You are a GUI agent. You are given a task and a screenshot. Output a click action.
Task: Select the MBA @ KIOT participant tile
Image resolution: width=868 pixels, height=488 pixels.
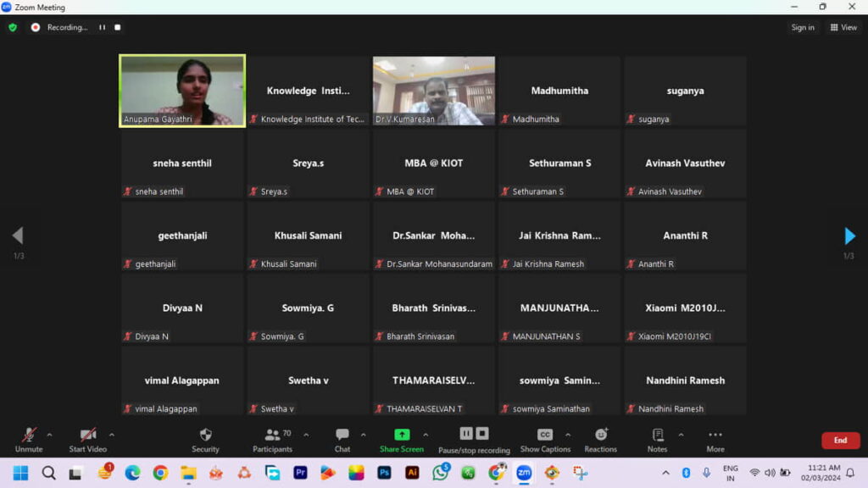pyautogui.click(x=434, y=164)
